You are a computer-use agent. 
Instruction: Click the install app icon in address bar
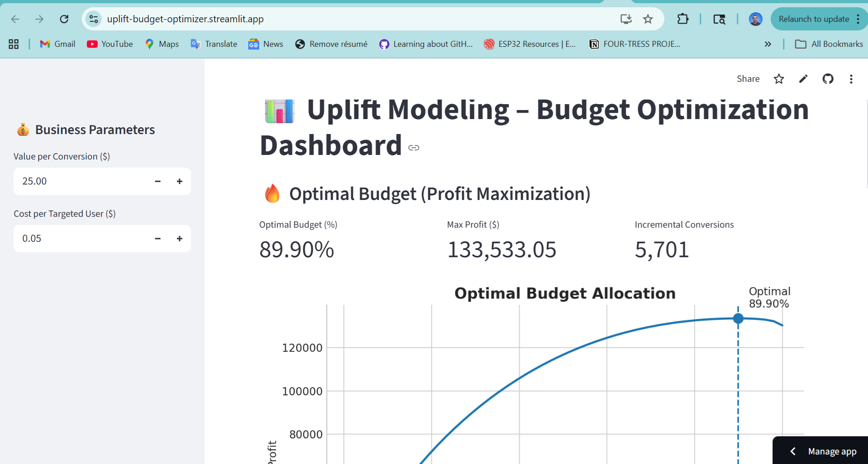pos(626,19)
